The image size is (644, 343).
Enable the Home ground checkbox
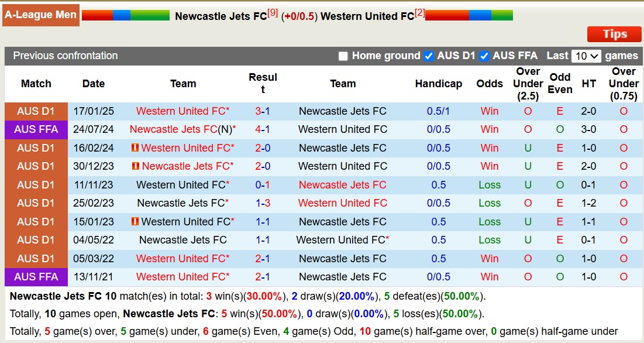[x=343, y=56]
